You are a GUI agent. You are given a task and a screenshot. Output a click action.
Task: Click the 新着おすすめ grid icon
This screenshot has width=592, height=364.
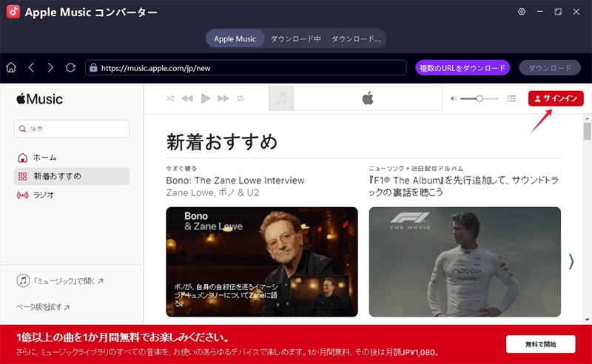(23, 176)
